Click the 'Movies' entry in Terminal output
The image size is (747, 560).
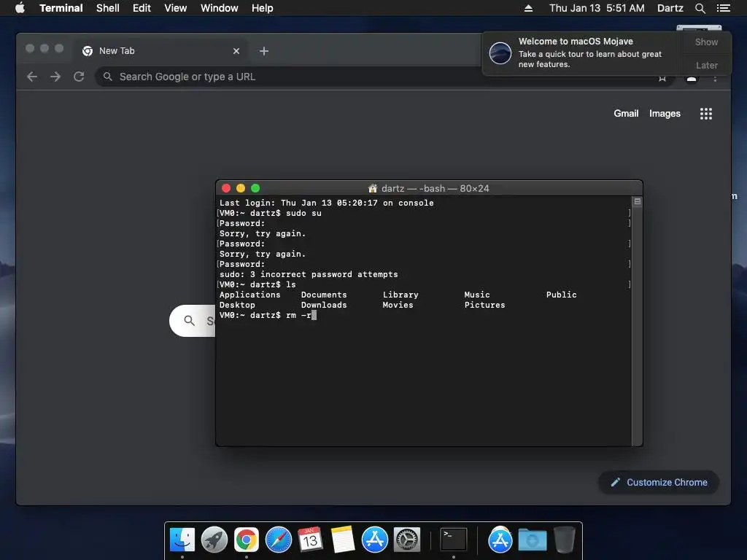pos(398,305)
